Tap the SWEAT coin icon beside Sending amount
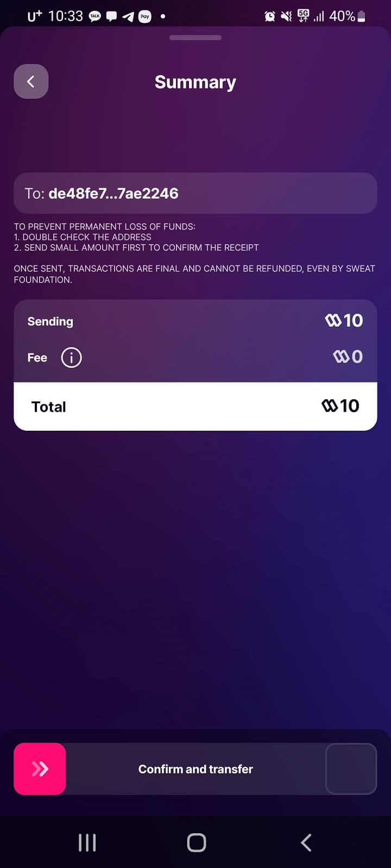The image size is (391, 868). point(333,320)
